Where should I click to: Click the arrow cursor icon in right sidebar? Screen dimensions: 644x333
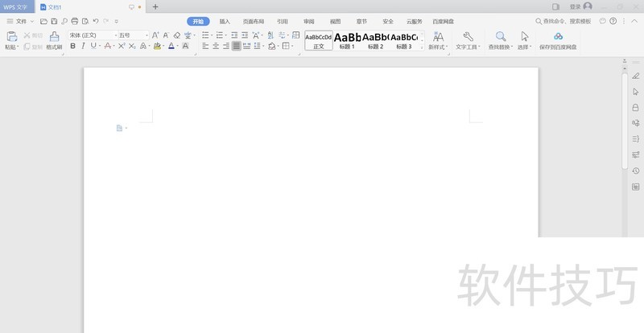[x=636, y=92]
